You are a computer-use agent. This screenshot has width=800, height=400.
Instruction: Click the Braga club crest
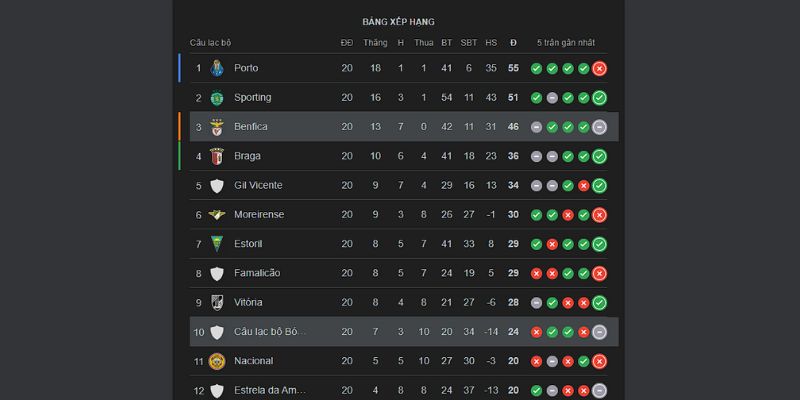coord(216,156)
